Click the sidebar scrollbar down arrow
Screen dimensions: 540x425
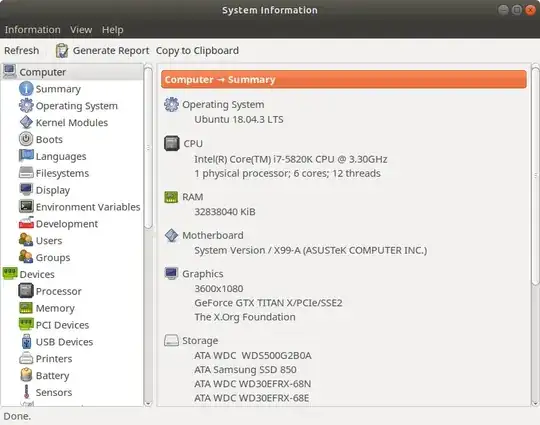tap(148, 403)
